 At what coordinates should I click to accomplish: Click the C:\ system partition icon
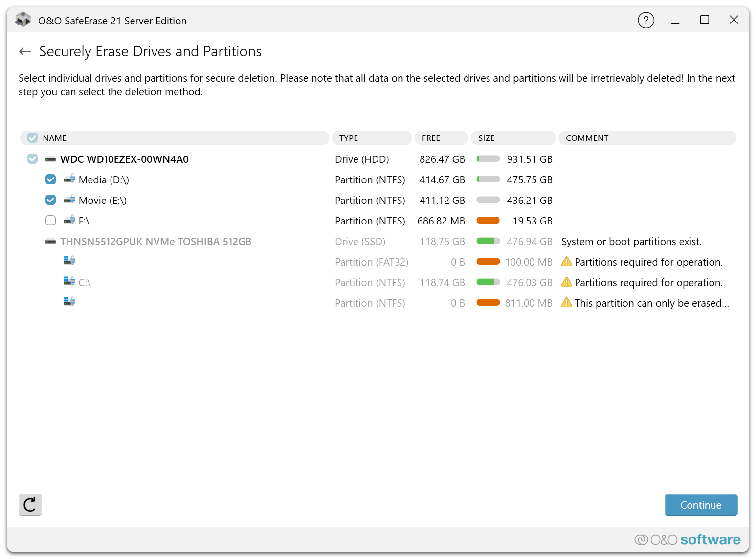[69, 281]
